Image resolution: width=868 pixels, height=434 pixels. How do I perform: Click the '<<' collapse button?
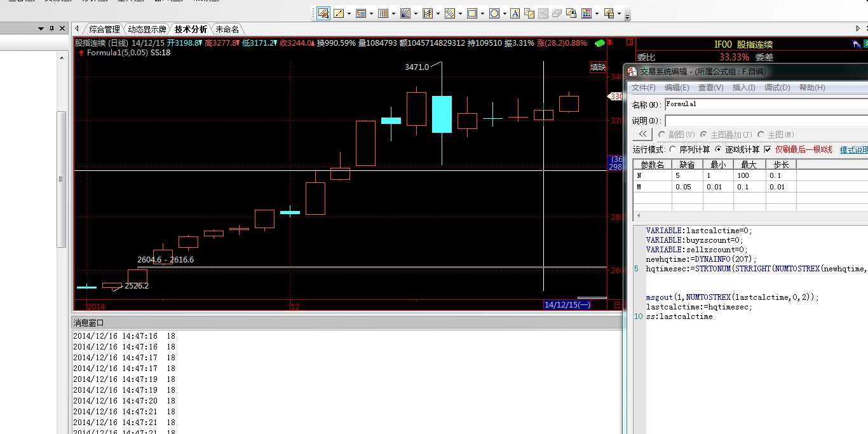tap(642, 134)
